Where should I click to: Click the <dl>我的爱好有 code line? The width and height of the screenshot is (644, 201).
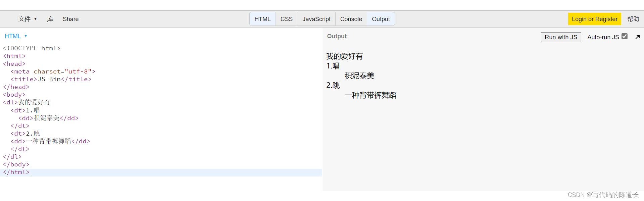click(x=27, y=102)
